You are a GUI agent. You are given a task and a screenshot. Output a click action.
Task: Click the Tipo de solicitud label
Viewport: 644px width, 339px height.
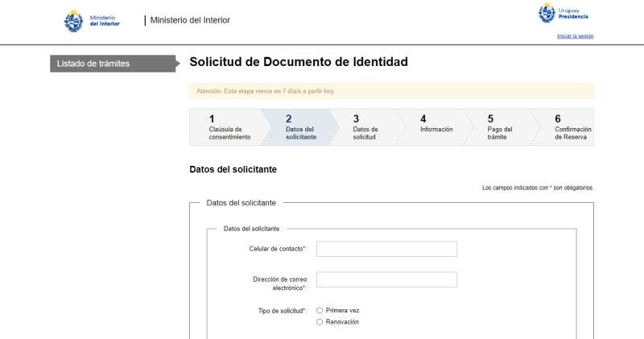point(278,310)
